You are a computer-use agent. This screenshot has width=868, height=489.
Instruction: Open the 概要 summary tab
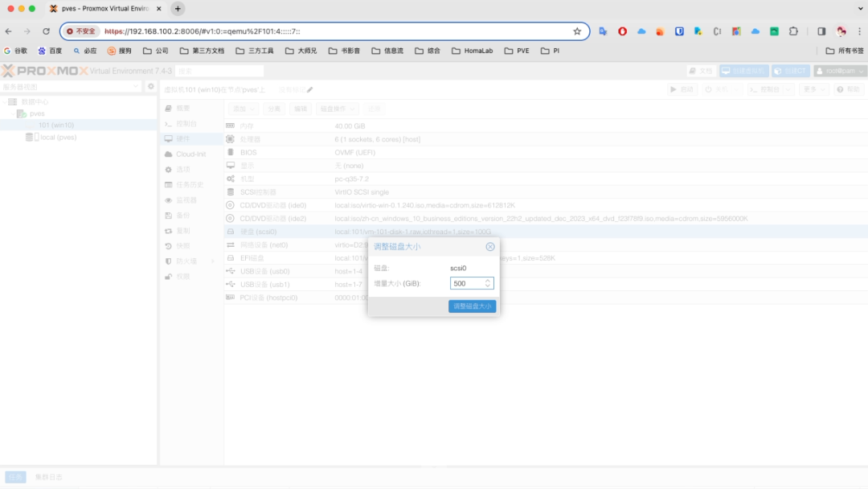[x=182, y=109]
